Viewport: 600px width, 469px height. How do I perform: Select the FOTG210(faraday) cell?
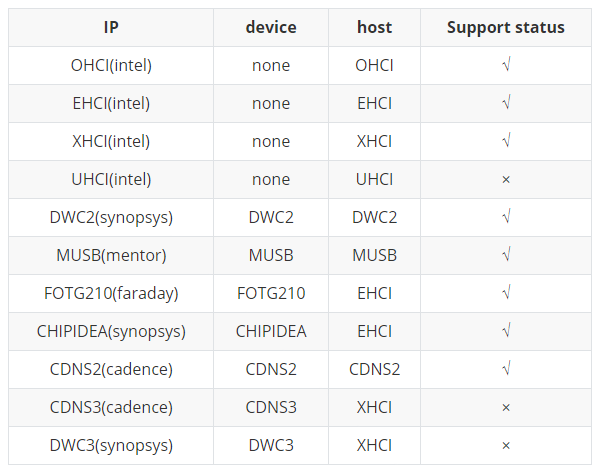pyautogui.click(x=111, y=293)
